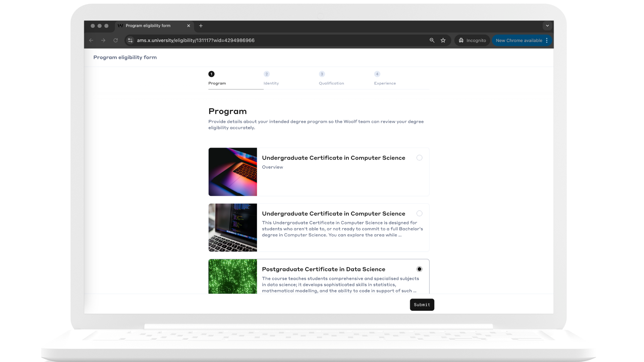
Task: Open Chrome three-dot menu
Action: coord(547,40)
